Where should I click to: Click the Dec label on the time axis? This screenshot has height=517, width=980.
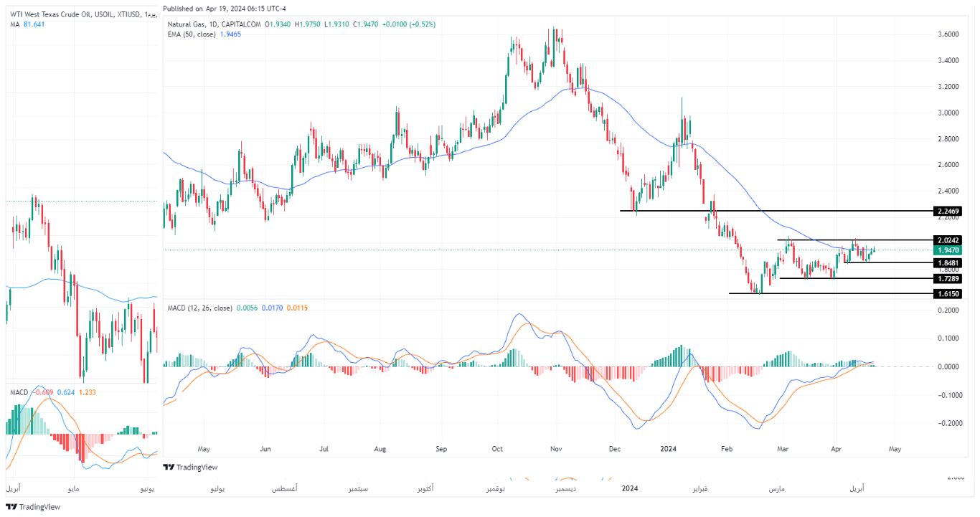[614, 450]
